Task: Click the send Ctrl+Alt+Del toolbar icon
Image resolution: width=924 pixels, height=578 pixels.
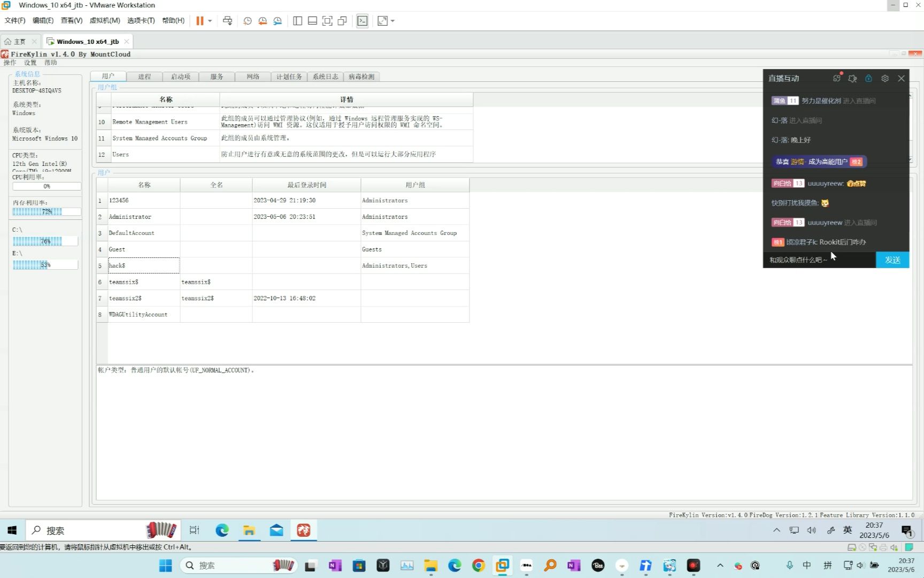Action: pyautogui.click(x=228, y=21)
